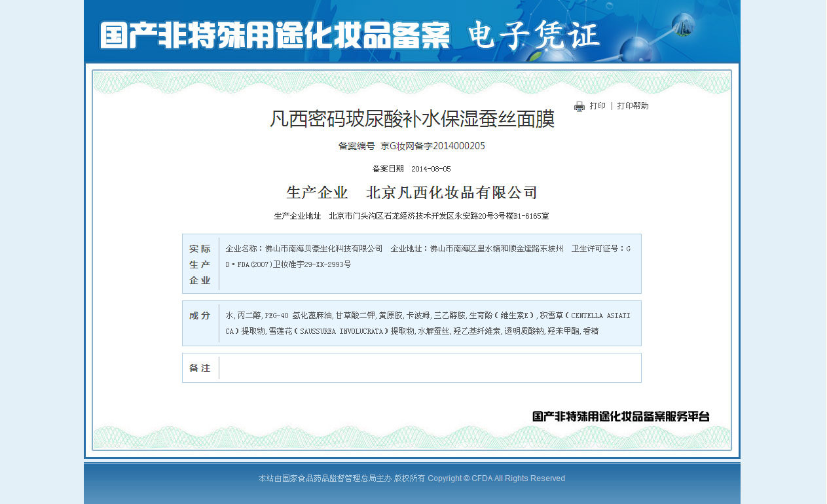Viewport: 827px width, 504px height.
Task: Click the filing date 2014-08-05
Action: pos(431,169)
